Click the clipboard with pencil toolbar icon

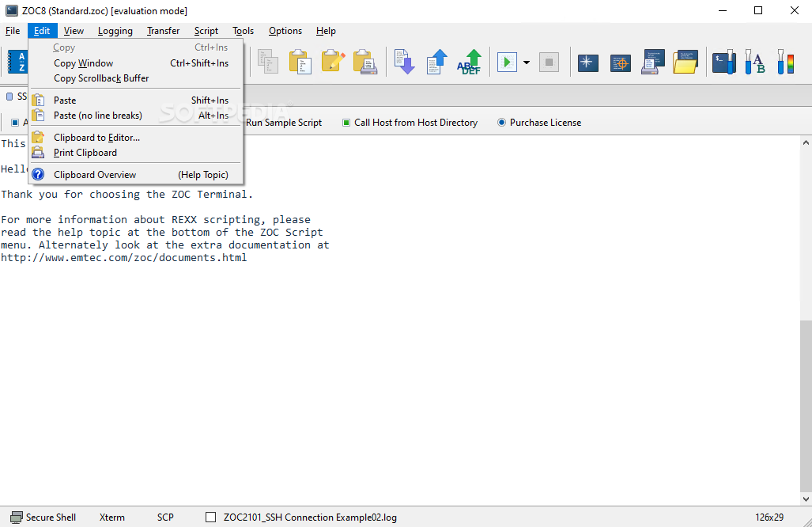pyautogui.click(x=333, y=63)
